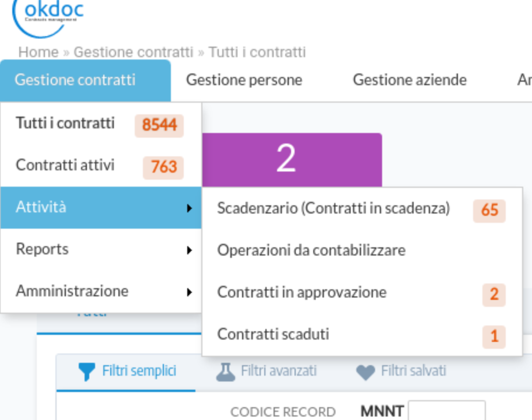Select Contratti in approvazione

(x=302, y=292)
